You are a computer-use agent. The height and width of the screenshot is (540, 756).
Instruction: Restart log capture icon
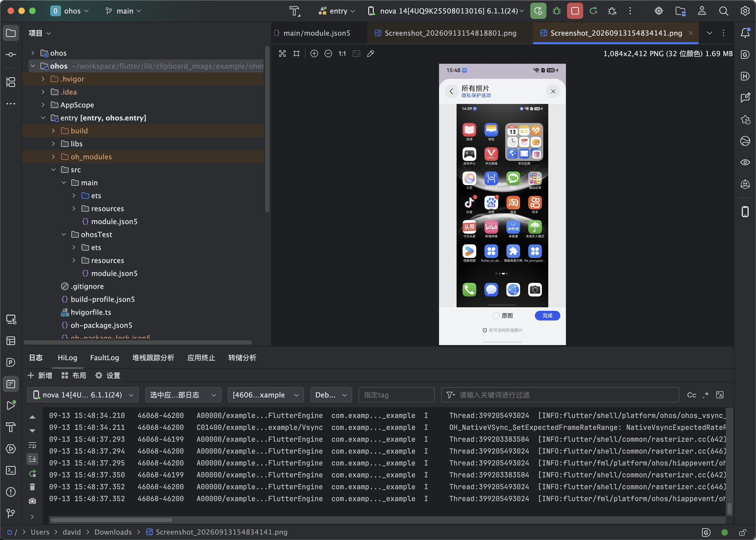click(x=32, y=473)
